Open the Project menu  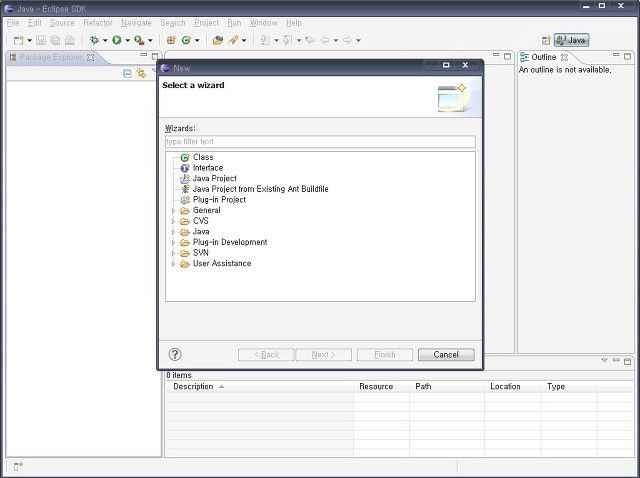point(207,23)
